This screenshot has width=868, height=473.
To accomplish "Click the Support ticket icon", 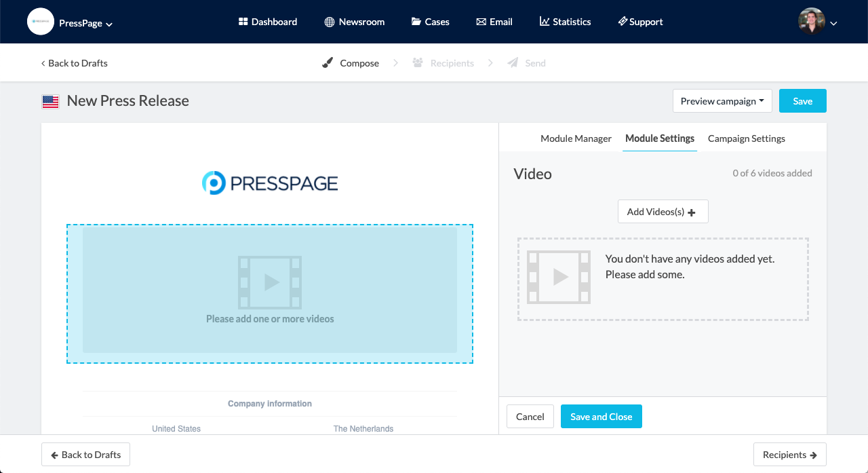I will pyautogui.click(x=623, y=22).
